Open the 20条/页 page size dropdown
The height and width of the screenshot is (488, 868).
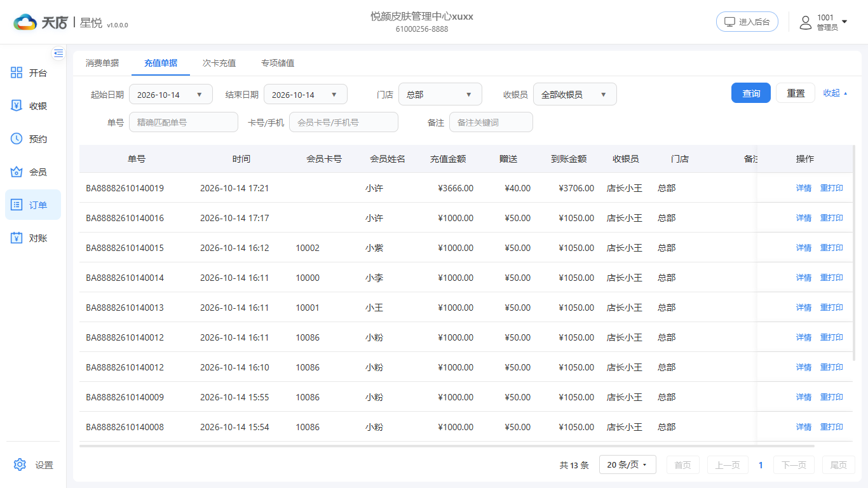(627, 465)
